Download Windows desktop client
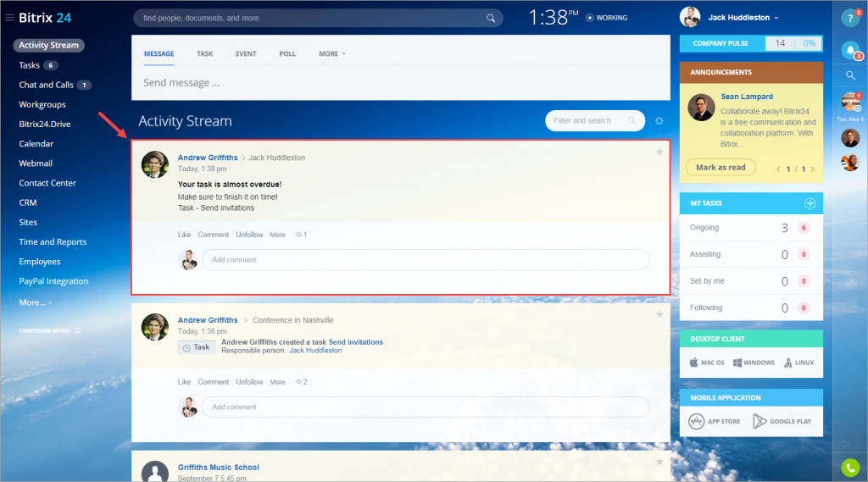This screenshot has height=482, width=868. (x=754, y=363)
